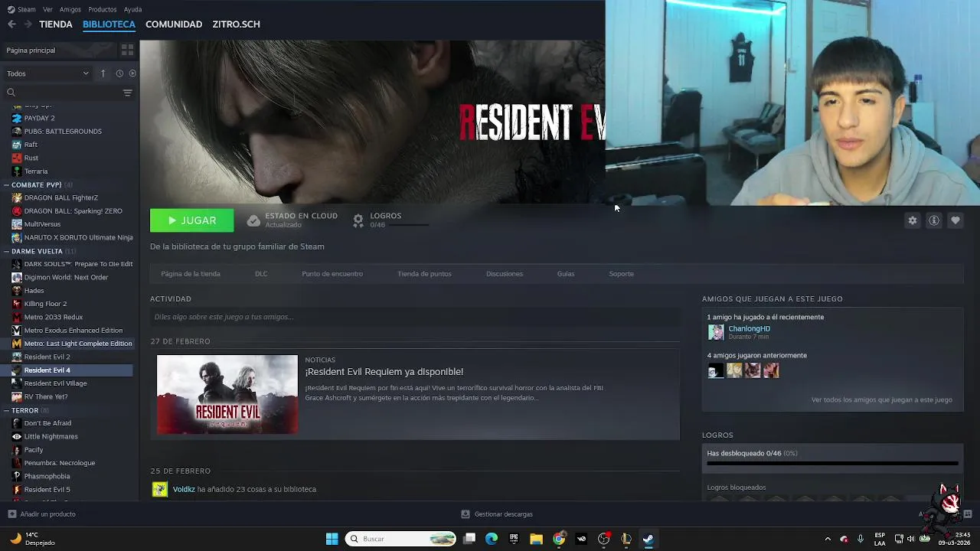Open the Amigos menu

(x=70, y=9)
